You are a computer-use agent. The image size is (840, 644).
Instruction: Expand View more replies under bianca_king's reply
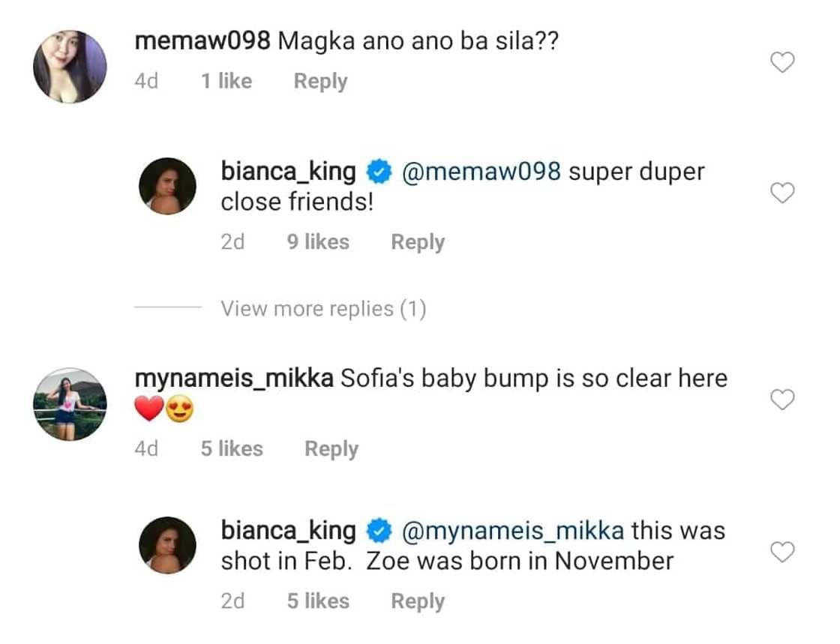click(322, 308)
